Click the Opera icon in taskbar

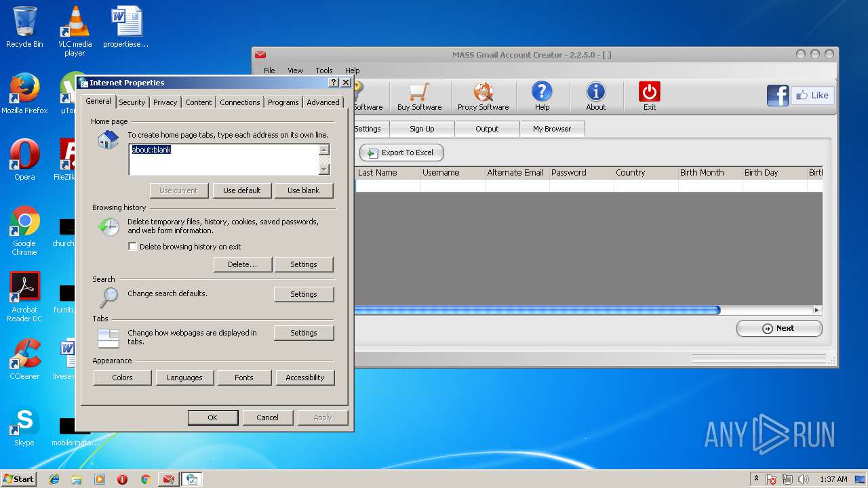tap(122, 479)
